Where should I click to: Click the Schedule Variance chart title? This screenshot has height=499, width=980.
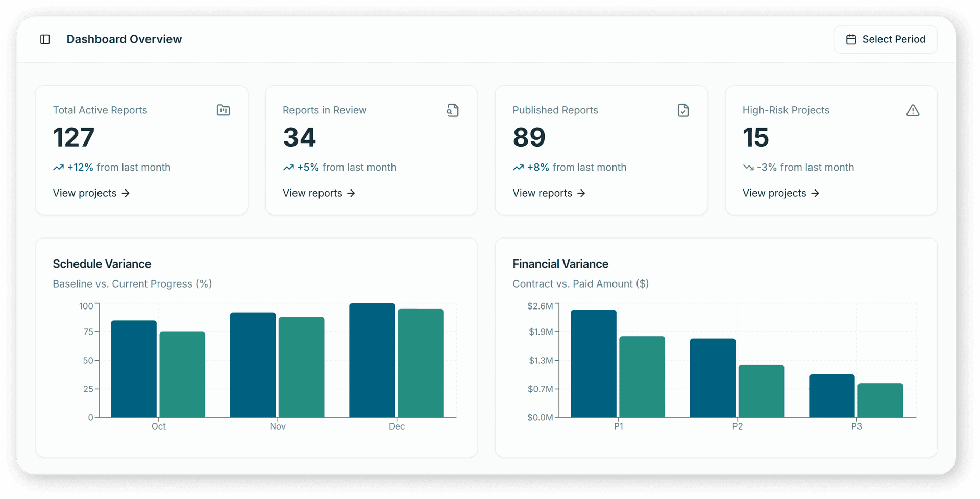(x=102, y=264)
